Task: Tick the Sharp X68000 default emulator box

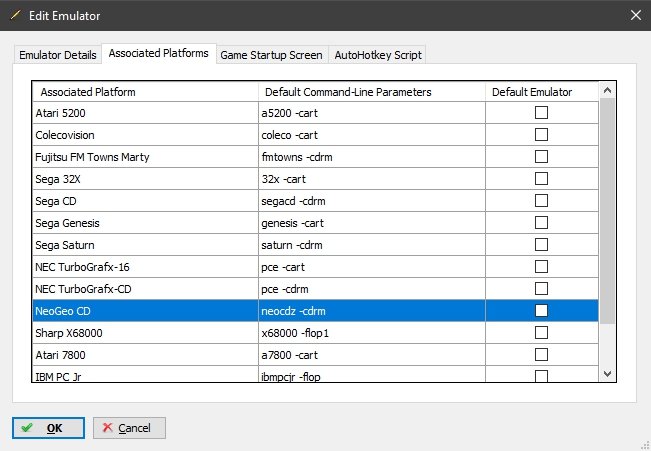Action: coord(541,333)
